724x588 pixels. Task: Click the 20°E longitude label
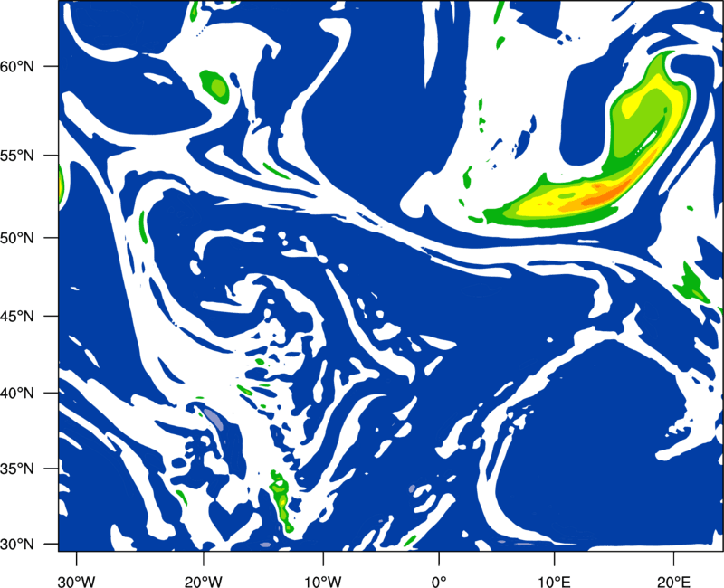click(x=673, y=582)
